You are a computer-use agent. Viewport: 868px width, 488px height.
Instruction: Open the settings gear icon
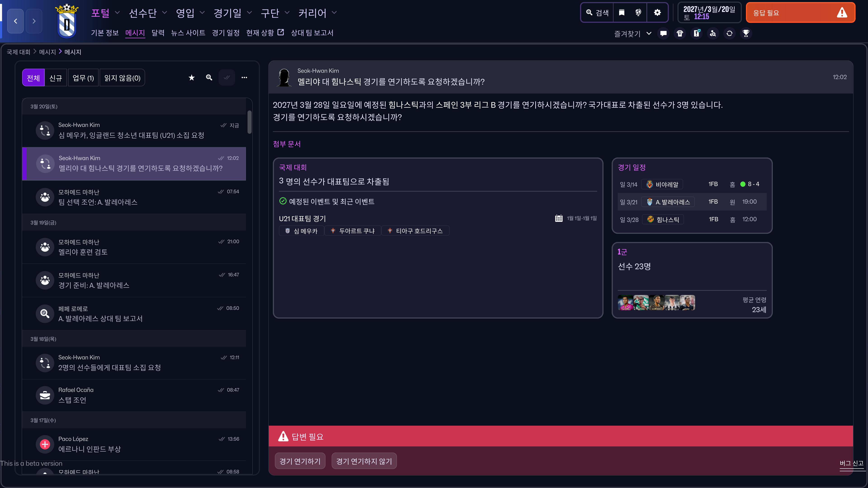coord(657,12)
